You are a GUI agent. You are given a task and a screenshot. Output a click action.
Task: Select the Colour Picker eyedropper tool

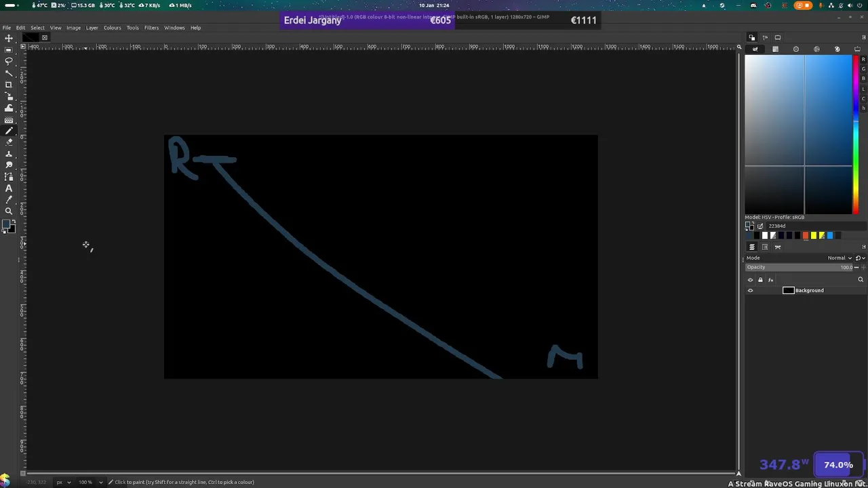(x=9, y=199)
